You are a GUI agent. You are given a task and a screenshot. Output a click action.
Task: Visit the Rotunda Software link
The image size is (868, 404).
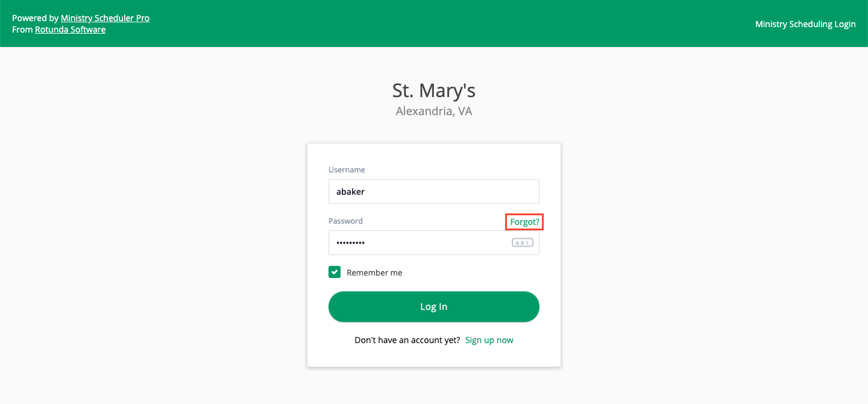(x=71, y=30)
